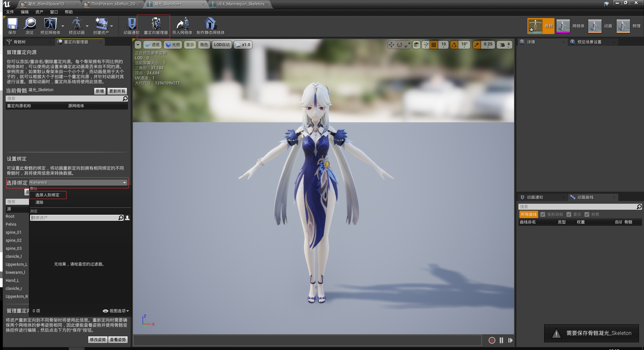644x350 pixels.
Task: Open the scale snap 0.25 dropdown
Action: (x=488, y=45)
